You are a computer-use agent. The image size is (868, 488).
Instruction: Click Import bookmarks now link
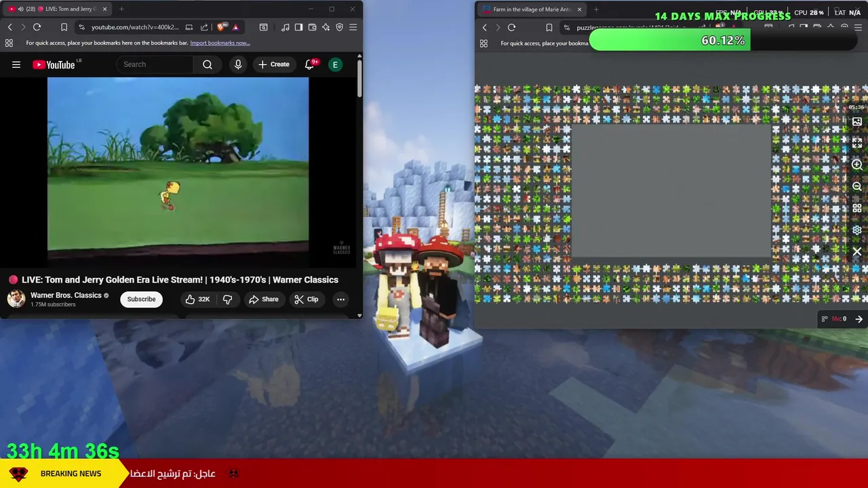coord(220,43)
